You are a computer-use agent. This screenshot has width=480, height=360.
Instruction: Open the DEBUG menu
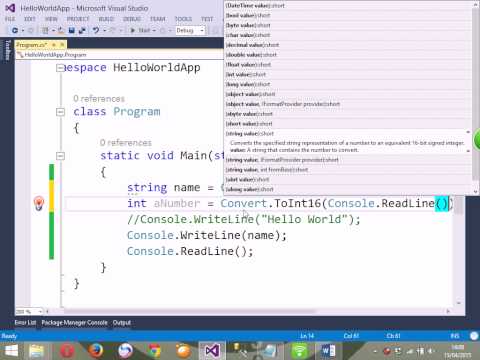(x=132, y=19)
